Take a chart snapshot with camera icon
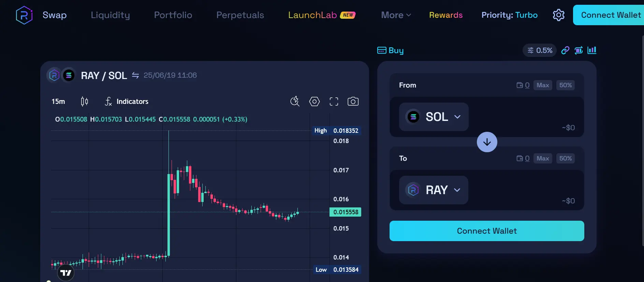The height and width of the screenshot is (282, 644). (x=353, y=101)
